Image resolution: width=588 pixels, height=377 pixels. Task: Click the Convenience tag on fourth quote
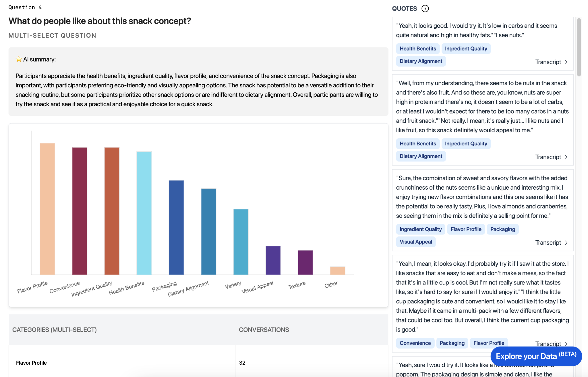coord(415,343)
